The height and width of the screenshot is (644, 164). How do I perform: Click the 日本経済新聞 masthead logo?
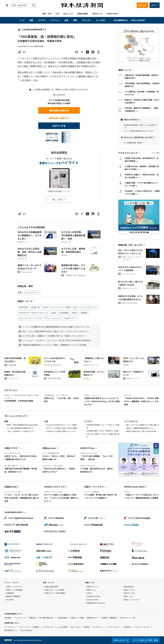point(82,5)
